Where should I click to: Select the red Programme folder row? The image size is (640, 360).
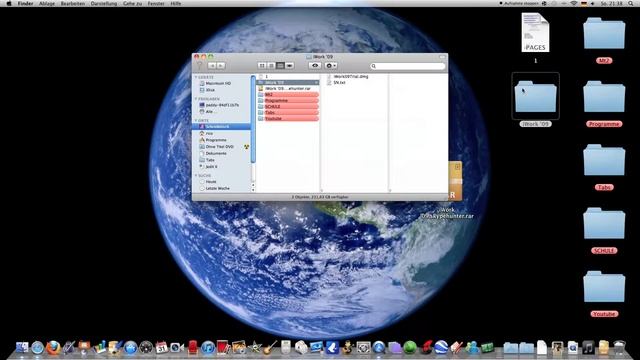288,100
